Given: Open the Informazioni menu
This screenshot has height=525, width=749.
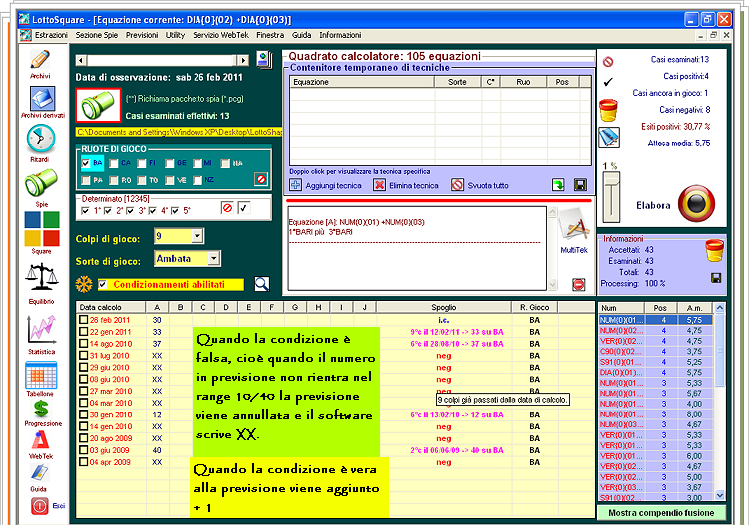Looking at the screenshot, I should click(x=340, y=35).
